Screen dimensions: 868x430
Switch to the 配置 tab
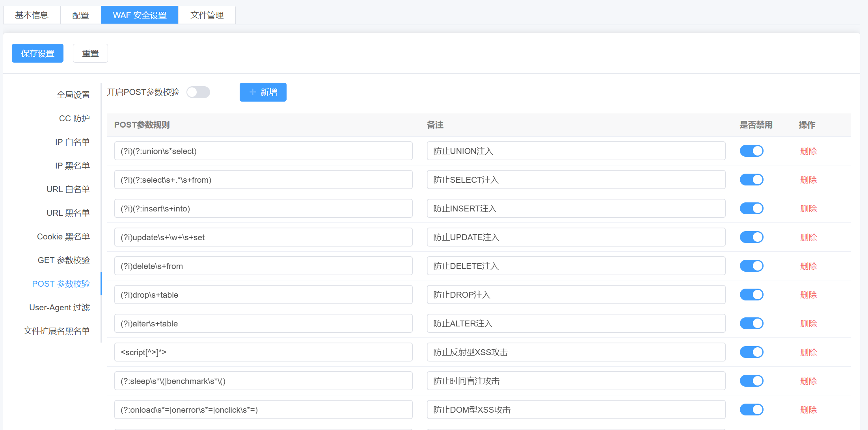81,15
